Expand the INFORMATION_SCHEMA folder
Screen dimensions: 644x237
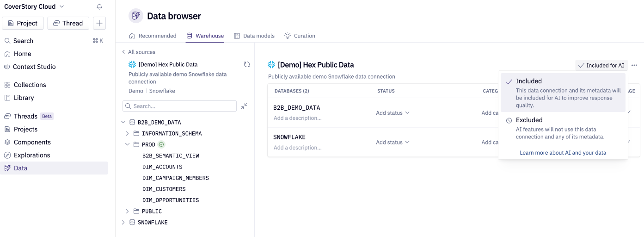[128, 133]
